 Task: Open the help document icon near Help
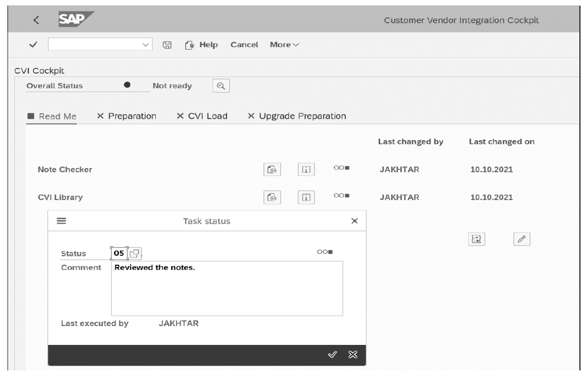point(189,45)
